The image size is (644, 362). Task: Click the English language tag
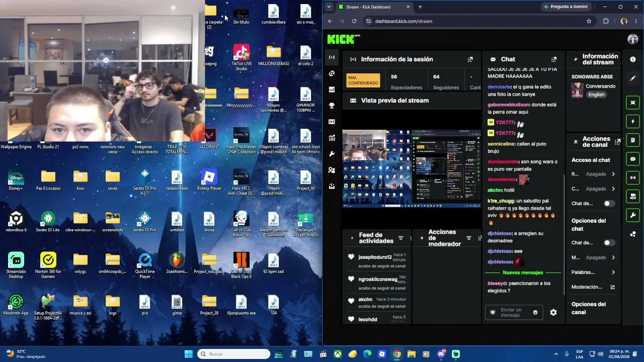(596, 95)
